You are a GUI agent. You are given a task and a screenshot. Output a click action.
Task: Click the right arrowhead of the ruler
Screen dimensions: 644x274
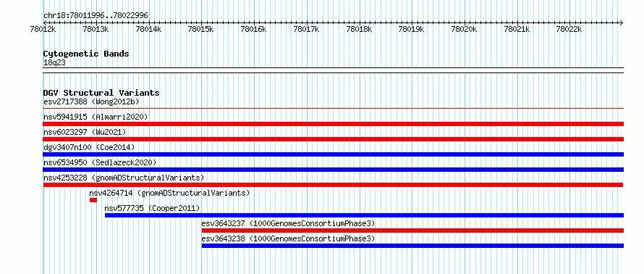click(x=622, y=22)
